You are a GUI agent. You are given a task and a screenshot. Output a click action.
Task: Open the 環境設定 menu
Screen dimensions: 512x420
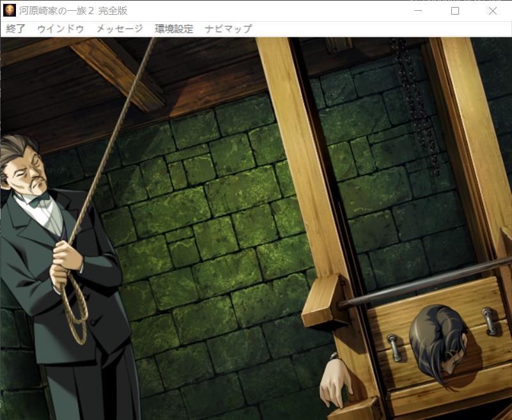(174, 29)
